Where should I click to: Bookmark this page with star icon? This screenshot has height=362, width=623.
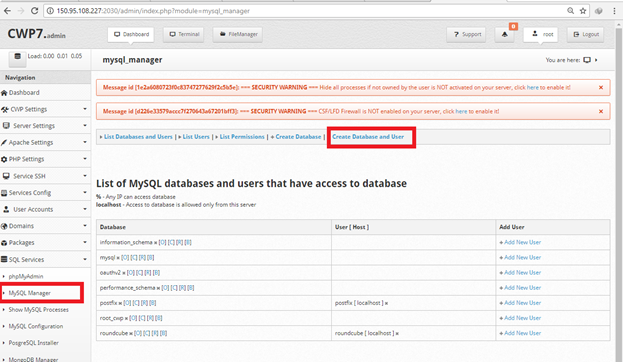(x=583, y=11)
